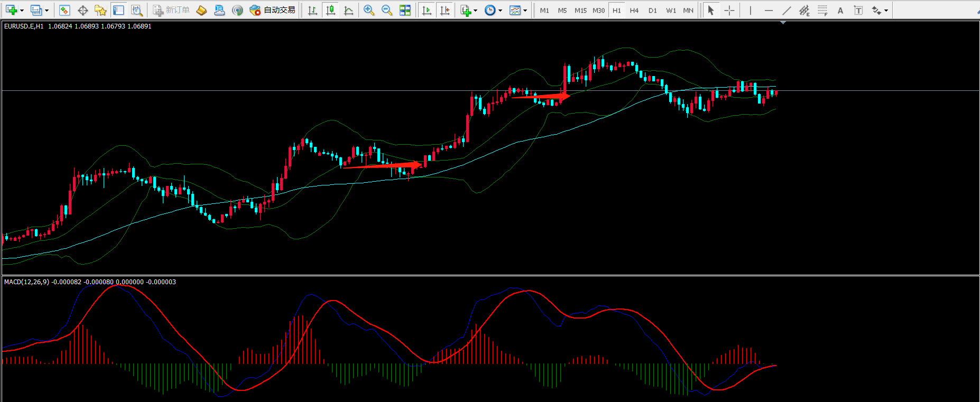Toggle the Market Watch panel
This screenshot has height=402, width=980.
click(64, 10)
